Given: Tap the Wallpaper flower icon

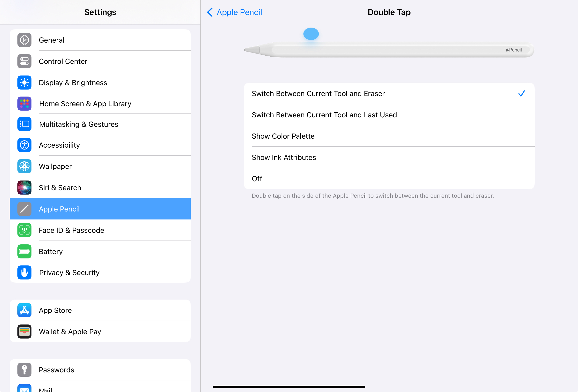Looking at the screenshot, I should 24,166.
